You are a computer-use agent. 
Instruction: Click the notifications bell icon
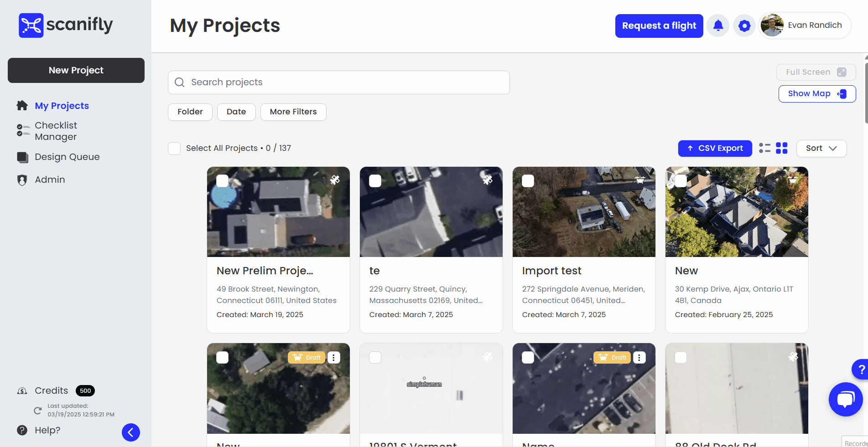click(718, 26)
